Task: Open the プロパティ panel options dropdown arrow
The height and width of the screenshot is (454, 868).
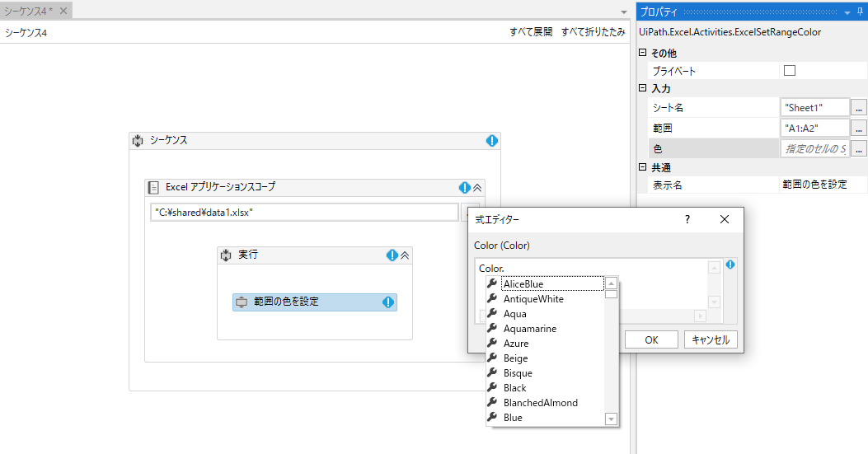Action: tap(847, 12)
